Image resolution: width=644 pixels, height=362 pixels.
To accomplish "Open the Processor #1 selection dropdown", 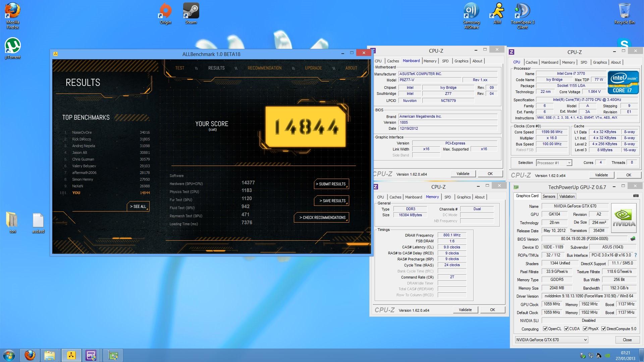I will 553,163.
